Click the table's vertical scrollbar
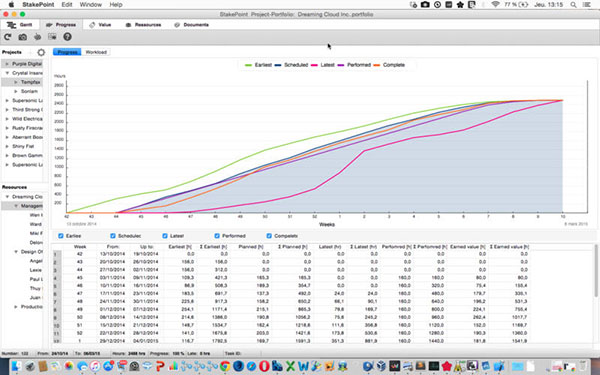The width and height of the screenshot is (600, 375). click(596, 270)
